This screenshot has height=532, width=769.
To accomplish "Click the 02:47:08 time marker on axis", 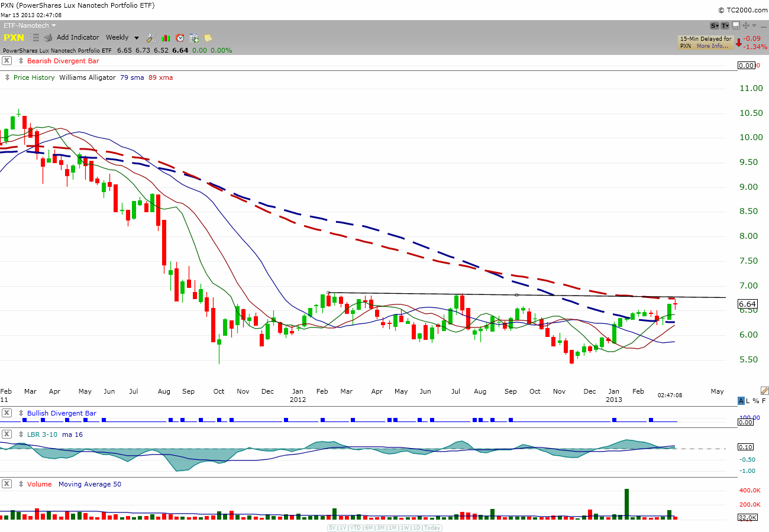I will 670,395.
